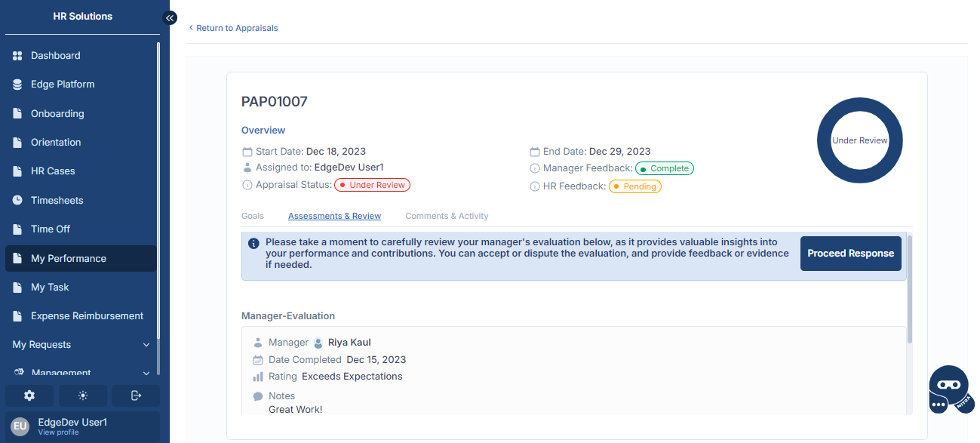Click the Riya Kaul manager name
980x443 pixels.
click(349, 343)
